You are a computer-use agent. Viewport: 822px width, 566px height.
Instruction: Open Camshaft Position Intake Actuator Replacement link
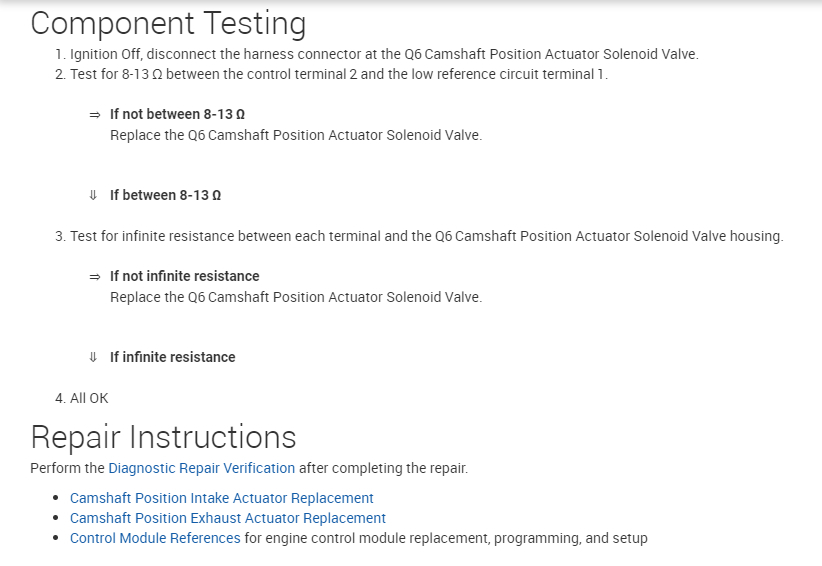point(221,498)
